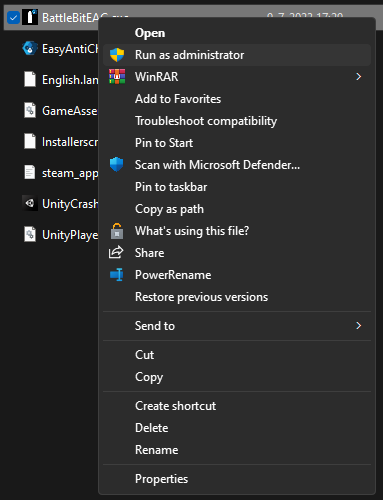
Task: Click the steam_app text file icon
Action: click(x=30, y=172)
